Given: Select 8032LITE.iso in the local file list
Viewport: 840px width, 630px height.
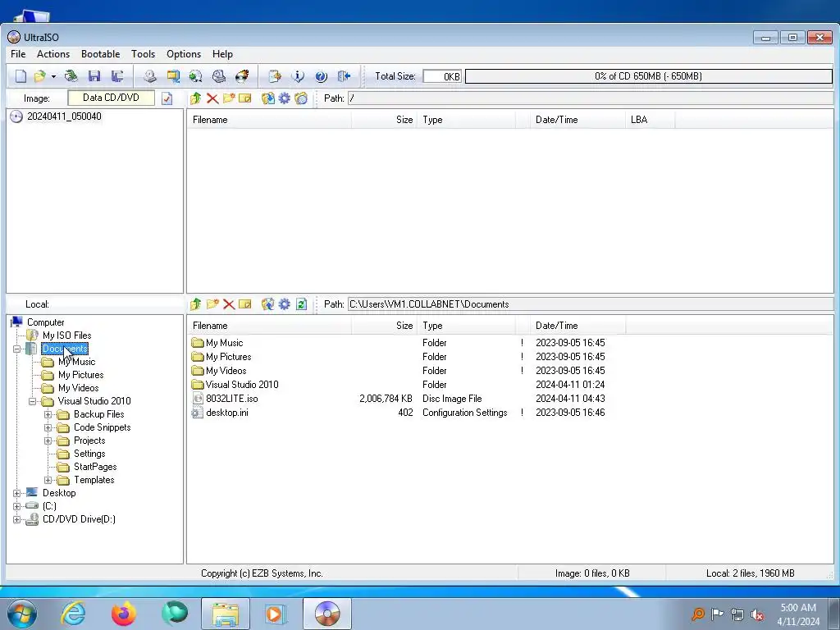Looking at the screenshot, I should coord(231,399).
